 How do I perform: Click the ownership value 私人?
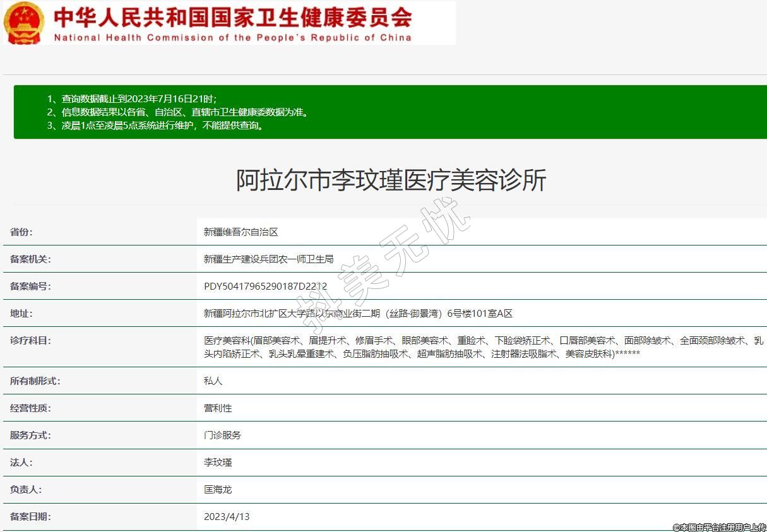213,381
